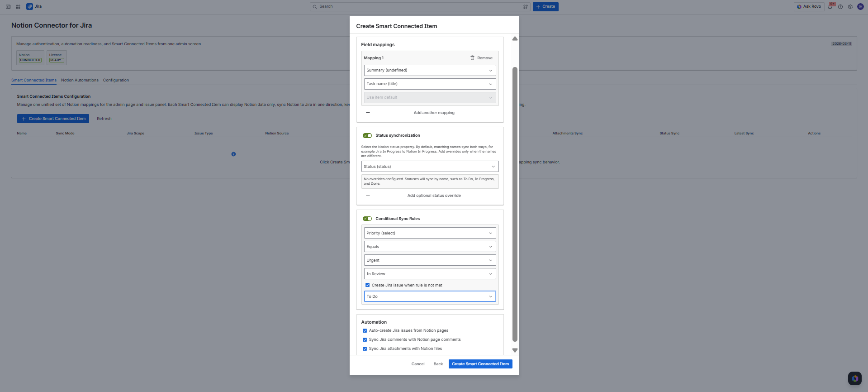Viewport: 868px width, 392px height.
Task: Switch to Notion Automations tab
Action: click(x=80, y=80)
